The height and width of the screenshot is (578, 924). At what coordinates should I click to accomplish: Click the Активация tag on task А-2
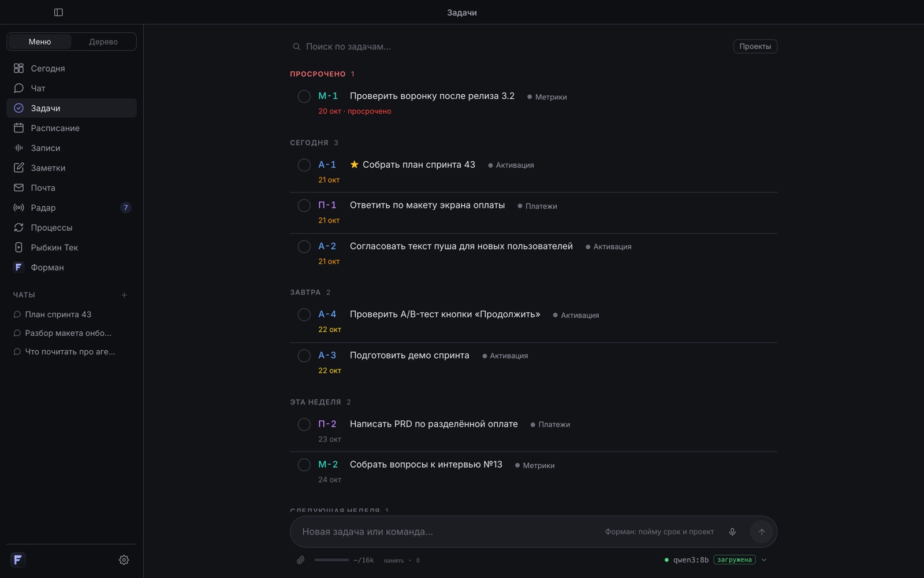tap(609, 247)
